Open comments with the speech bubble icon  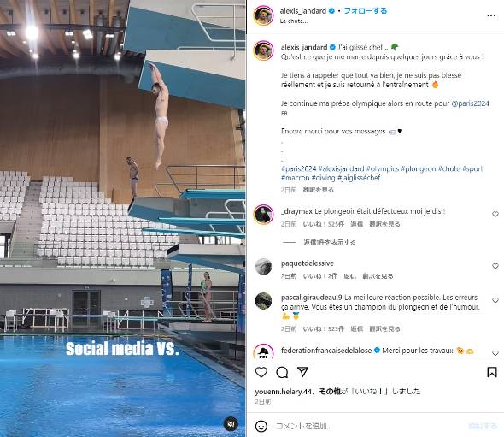[282, 372]
